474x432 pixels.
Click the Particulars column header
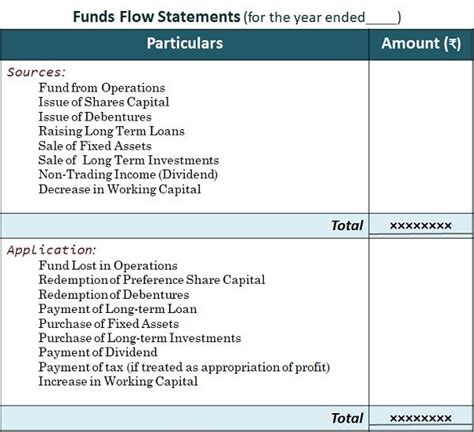coord(185,43)
